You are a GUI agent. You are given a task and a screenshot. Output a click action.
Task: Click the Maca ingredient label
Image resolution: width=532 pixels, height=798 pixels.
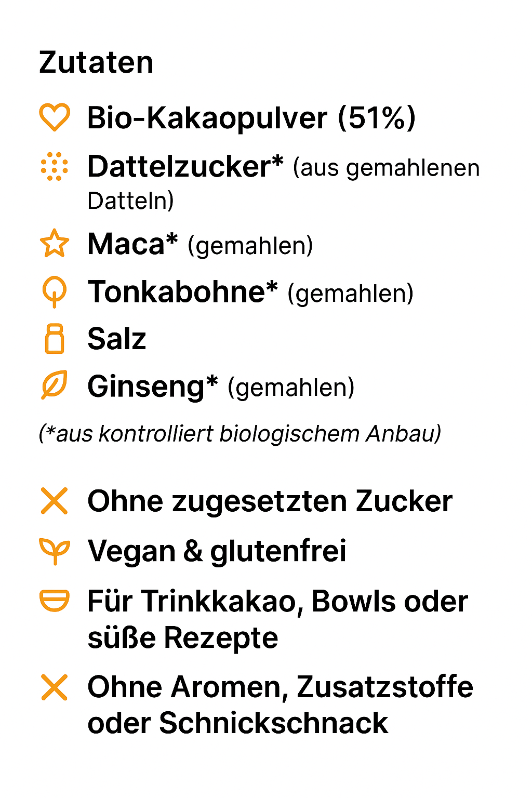pos(132,244)
